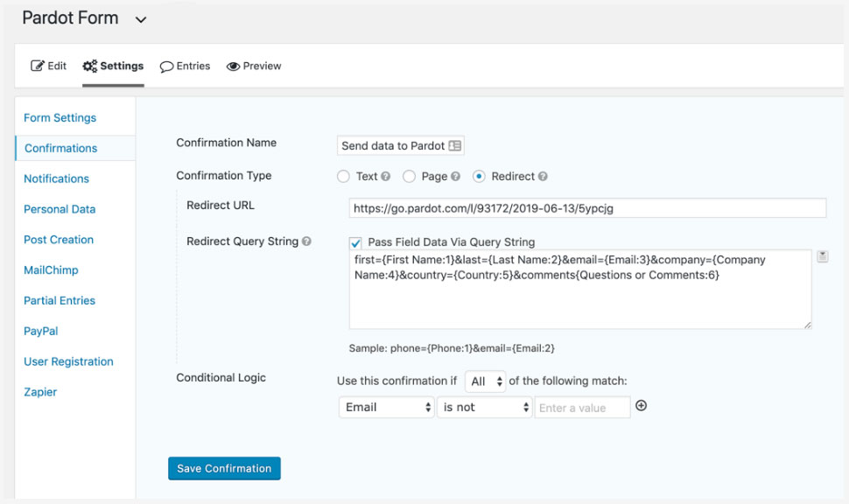
Task: Click the eye icon for Preview
Action: tap(234, 66)
